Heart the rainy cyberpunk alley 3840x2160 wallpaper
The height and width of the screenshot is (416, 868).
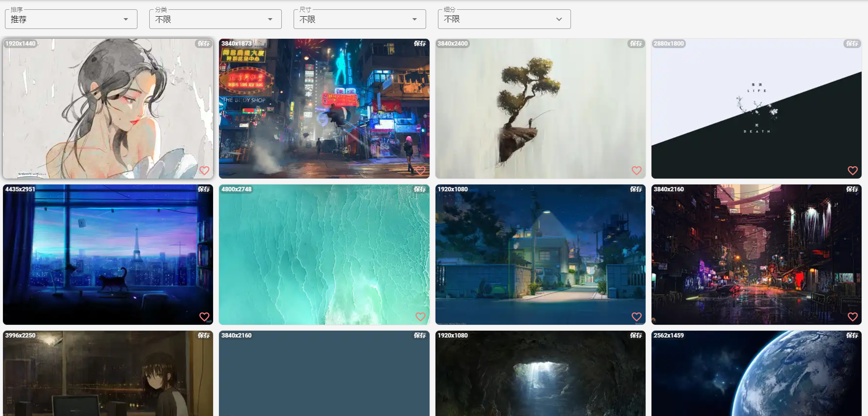pos(852,317)
